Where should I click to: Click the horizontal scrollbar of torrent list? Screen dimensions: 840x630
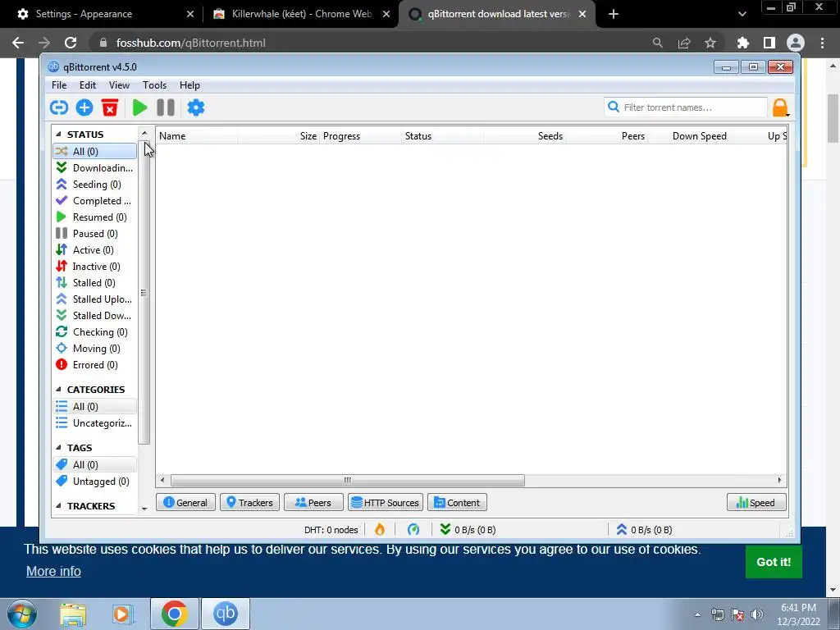(x=347, y=480)
